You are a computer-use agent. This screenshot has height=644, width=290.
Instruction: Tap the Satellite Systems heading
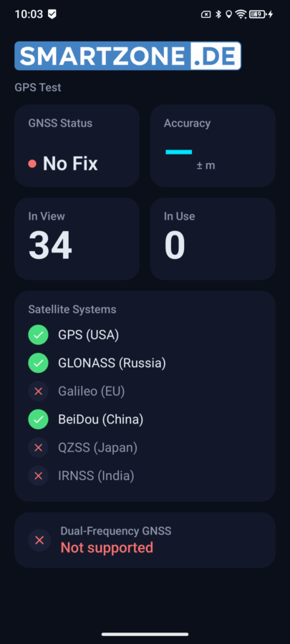[72, 309]
